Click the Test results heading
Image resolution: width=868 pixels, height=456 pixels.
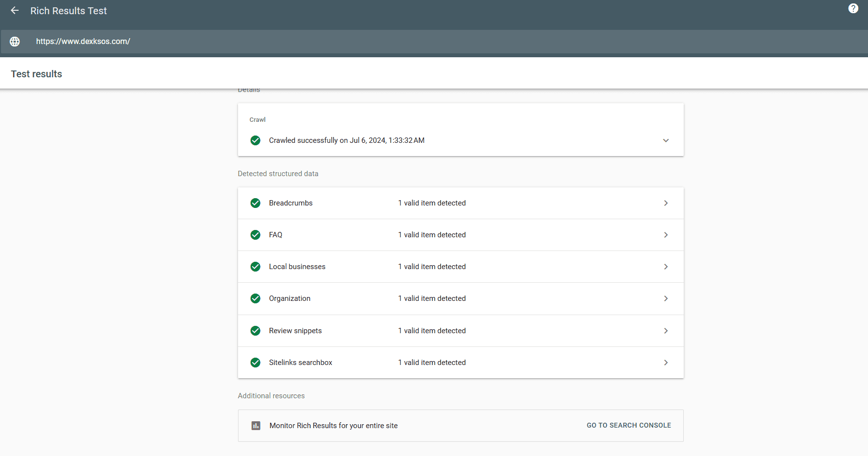tap(37, 74)
